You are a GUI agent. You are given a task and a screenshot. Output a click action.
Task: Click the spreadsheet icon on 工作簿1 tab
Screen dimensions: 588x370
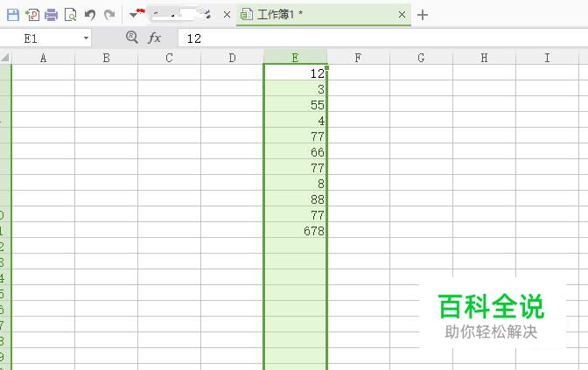tap(247, 15)
